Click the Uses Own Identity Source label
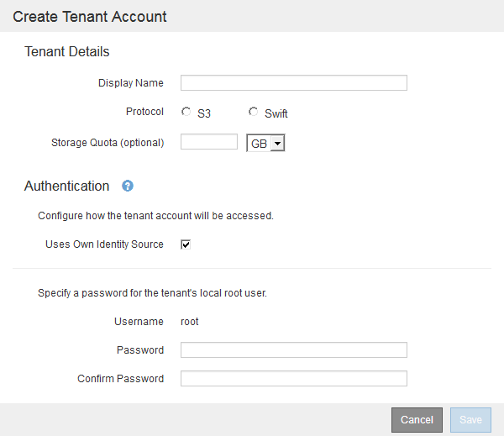The image size is (504, 436). [x=104, y=244]
